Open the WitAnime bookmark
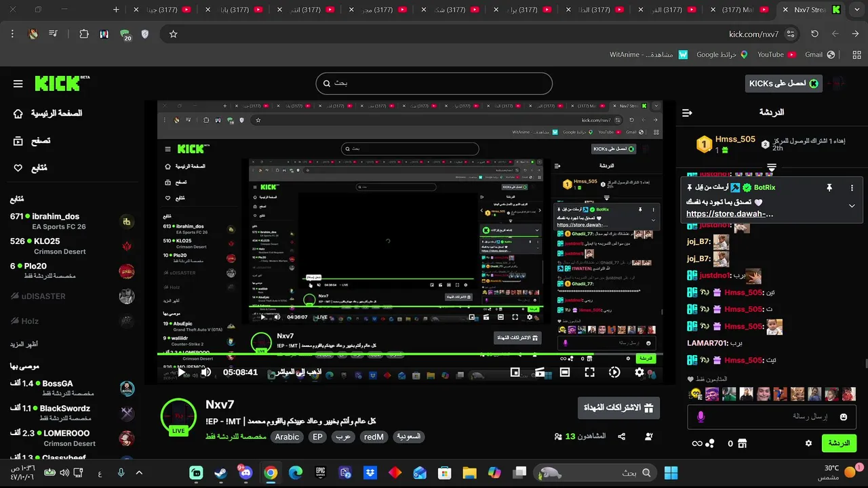 click(648, 55)
